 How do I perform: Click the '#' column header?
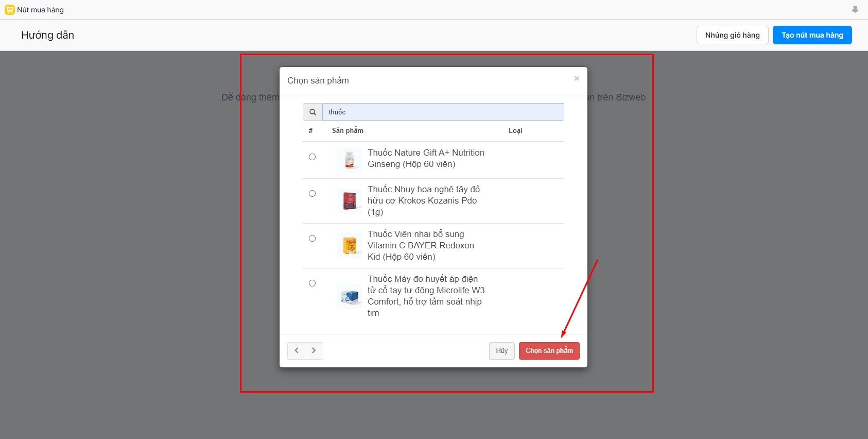[x=310, y=130]
